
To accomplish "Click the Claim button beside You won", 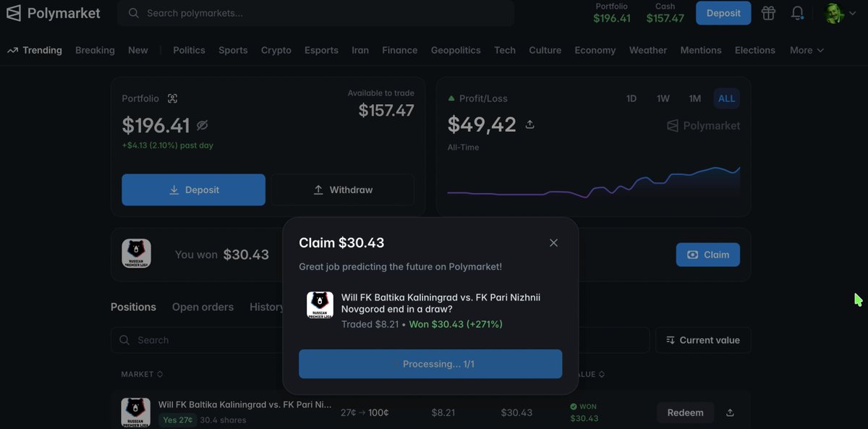I will (x=708, y=255).
